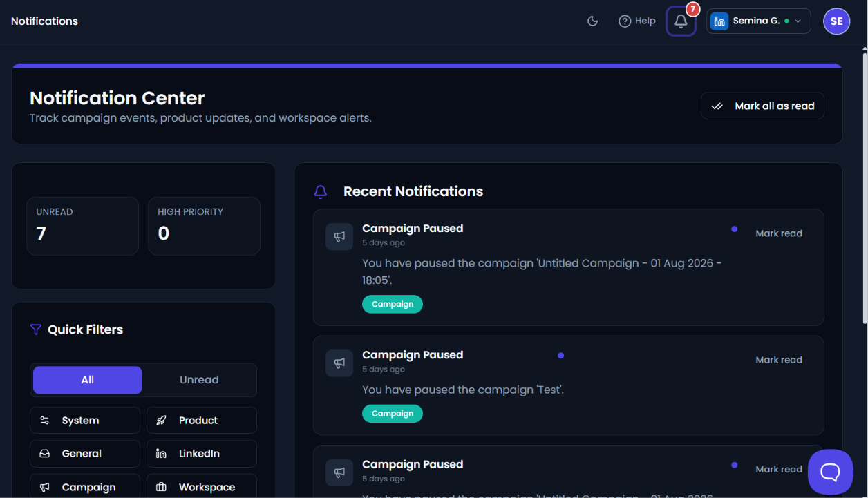The height and width of the screenshot is (498, 868).
Task: Click Mark all as read button
Action: point(762,106)
